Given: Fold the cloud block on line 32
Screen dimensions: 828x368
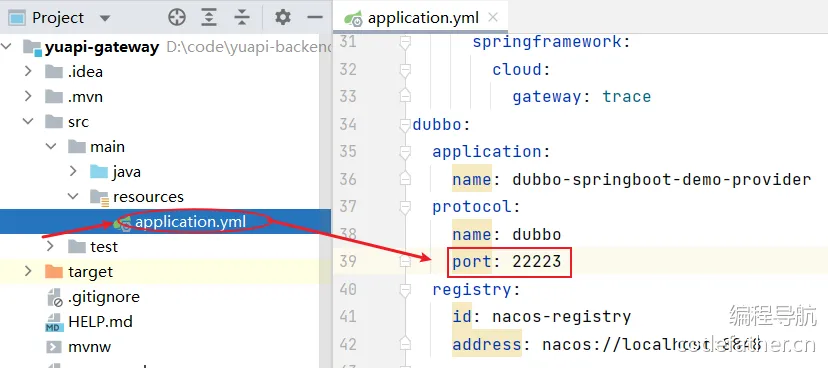Looking at the screenshot, I should 405,70.
